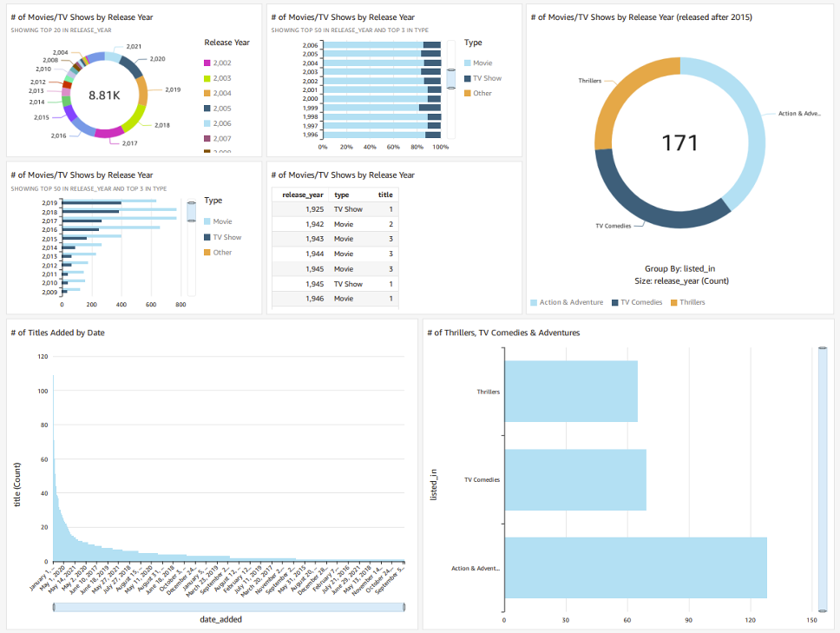Sort table by release_year column header
Screen dimensions: 840x633
tap(303, 195)
